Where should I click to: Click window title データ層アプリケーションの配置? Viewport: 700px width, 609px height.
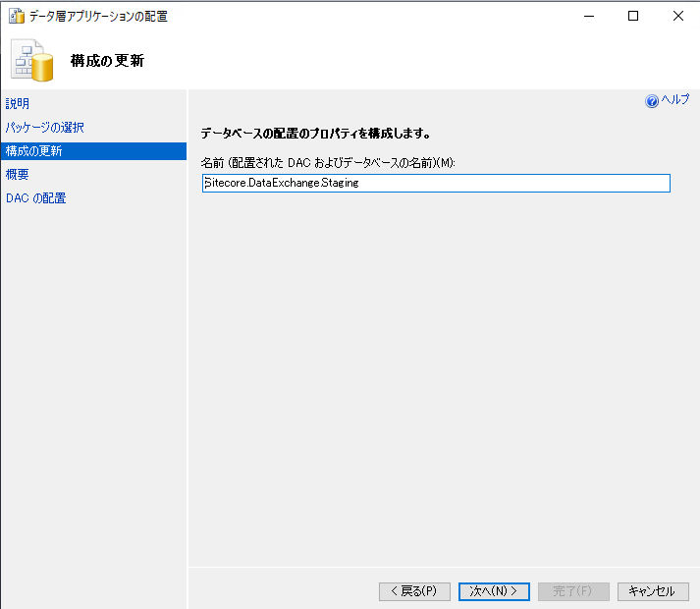(x=98, y=17)
